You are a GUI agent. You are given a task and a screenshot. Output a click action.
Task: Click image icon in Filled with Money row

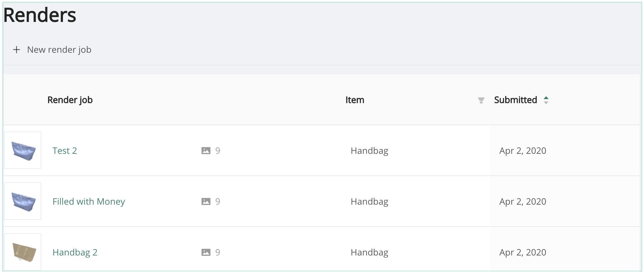(206, 201)
